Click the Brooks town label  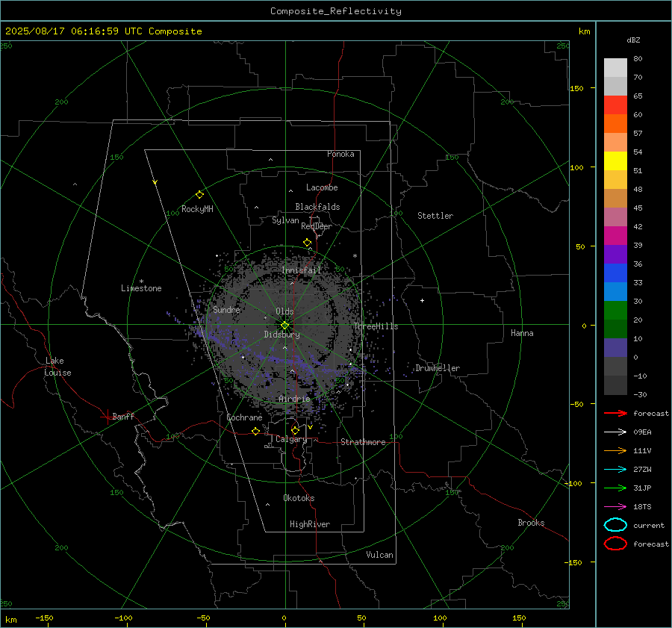click(x=531, y=523)
